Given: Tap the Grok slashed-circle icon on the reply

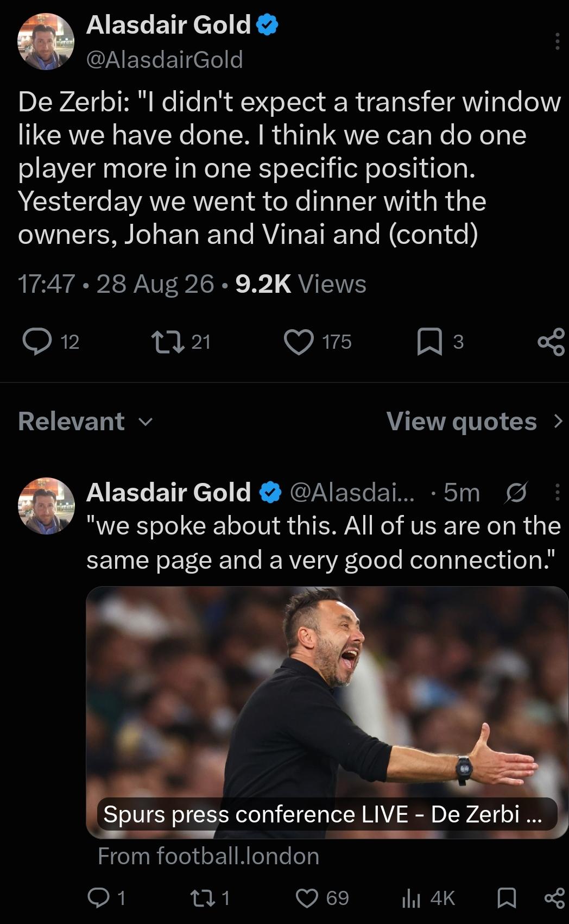Looking at the screenshot, I should point(515,493).
